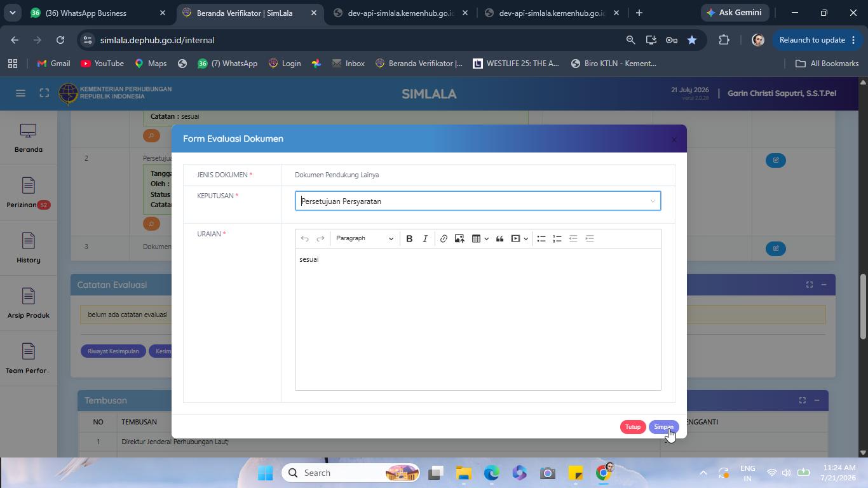Screen dimensions: 868x488
Task: Open the insert table dropdown
Action: pyautogui.click(x=480, y=238)
